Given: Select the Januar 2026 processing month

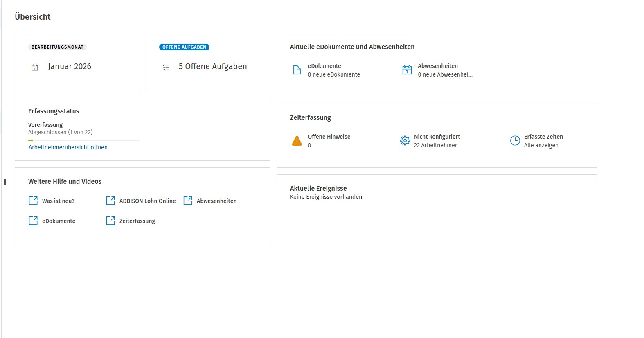Looking at the screenshot, I should (x=70, y=67).
